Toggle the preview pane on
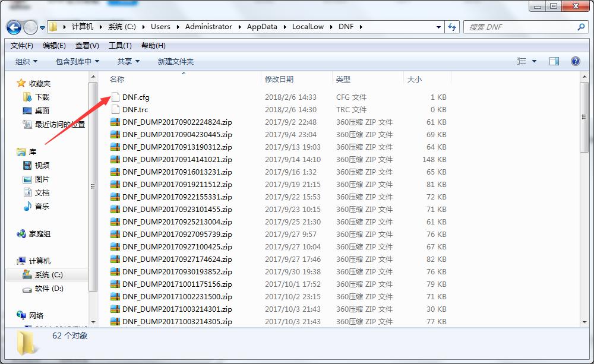Viewport: 594px width, 364px height. (x=554, y=61)
